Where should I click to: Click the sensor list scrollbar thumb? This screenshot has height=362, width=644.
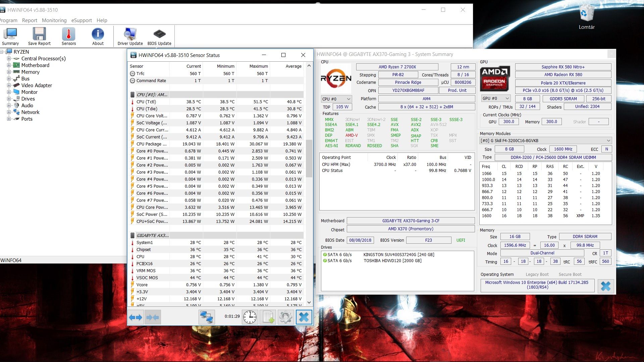[309, 158]
